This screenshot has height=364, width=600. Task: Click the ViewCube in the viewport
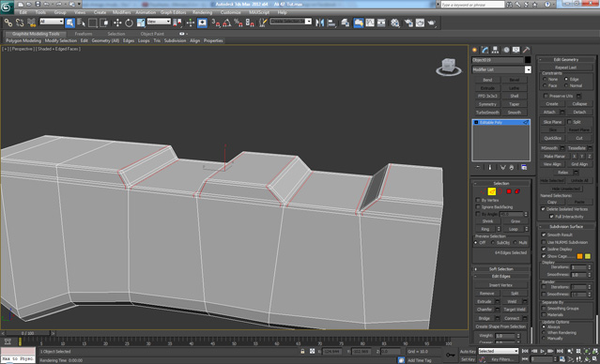[448, 67]
